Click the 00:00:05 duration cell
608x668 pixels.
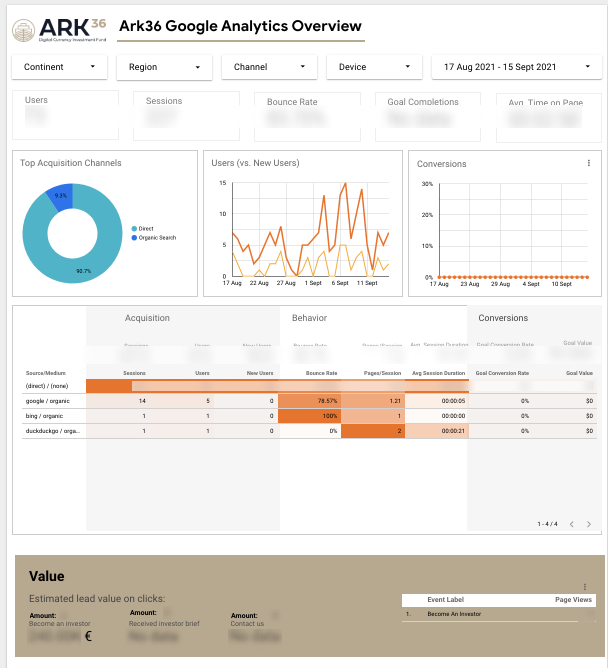coord(437,401)
